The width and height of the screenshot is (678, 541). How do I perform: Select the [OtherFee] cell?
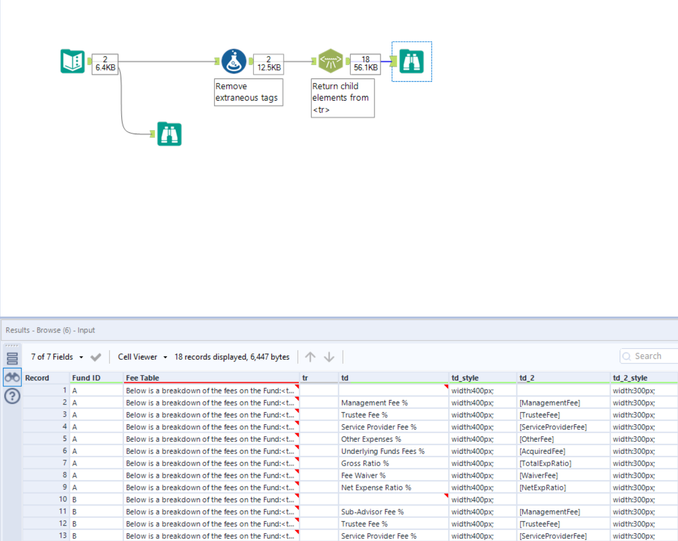pyautogui.click(x=564, y=439)
